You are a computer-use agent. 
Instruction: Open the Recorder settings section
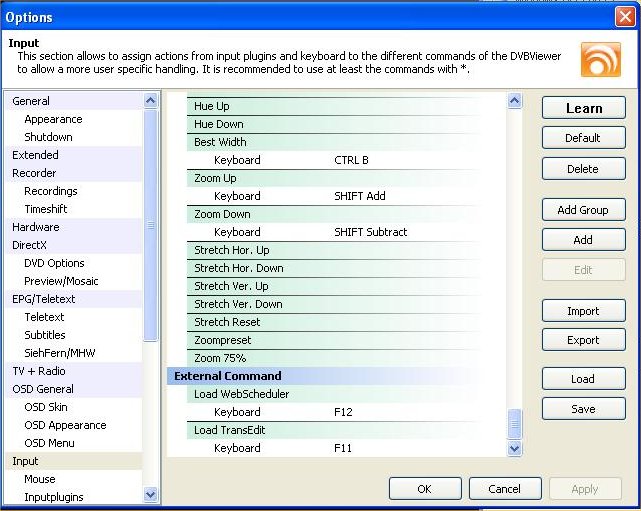(34, 173)
